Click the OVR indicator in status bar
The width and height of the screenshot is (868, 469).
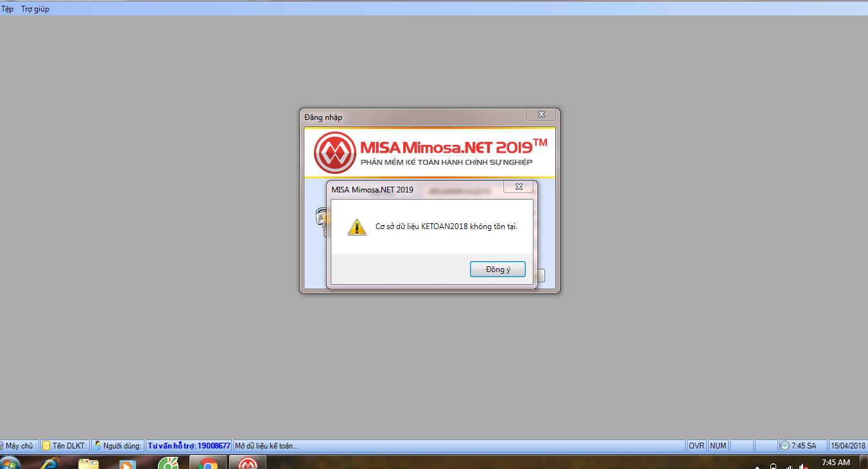coord(697,445)
